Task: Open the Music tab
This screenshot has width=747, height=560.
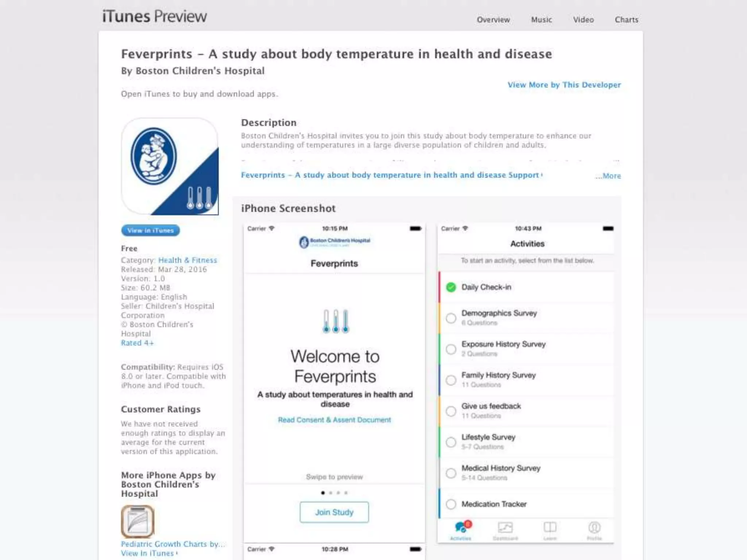Action: tap(541, 20)
